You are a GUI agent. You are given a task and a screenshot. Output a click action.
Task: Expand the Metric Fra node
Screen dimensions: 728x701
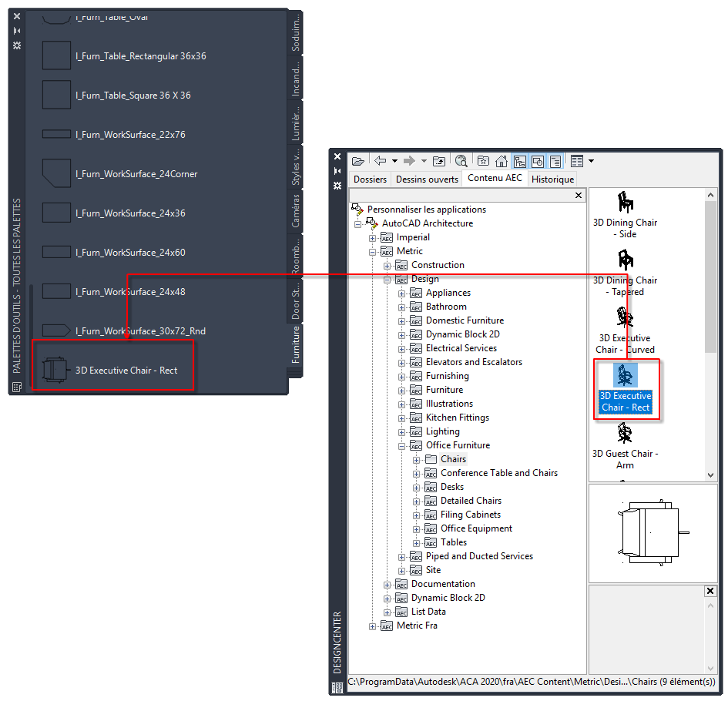372,627
